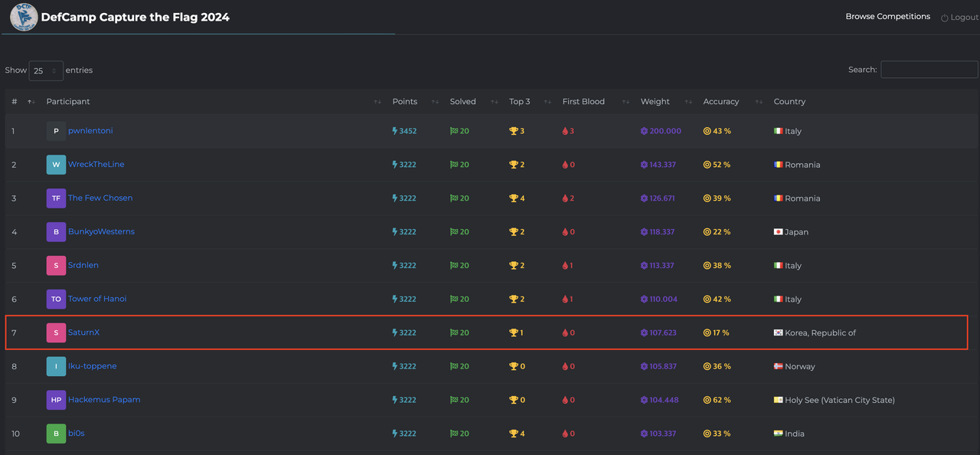Open The Few Chosen team link
This screenshot has width=980, height=455.
(100, 198)
